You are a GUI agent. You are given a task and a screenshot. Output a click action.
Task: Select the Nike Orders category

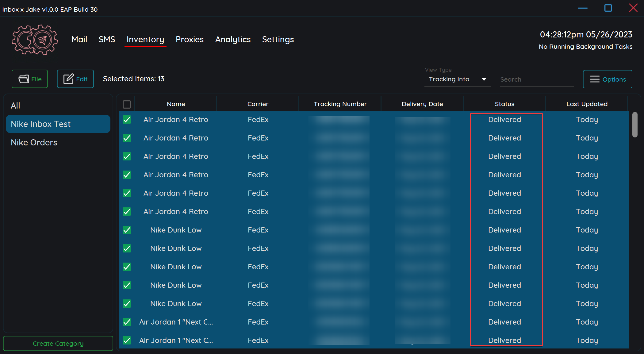click(x=34, y=143)
